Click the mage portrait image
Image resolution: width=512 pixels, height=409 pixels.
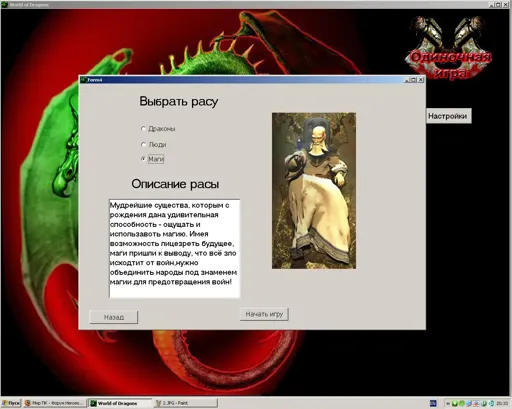[314, 191]
